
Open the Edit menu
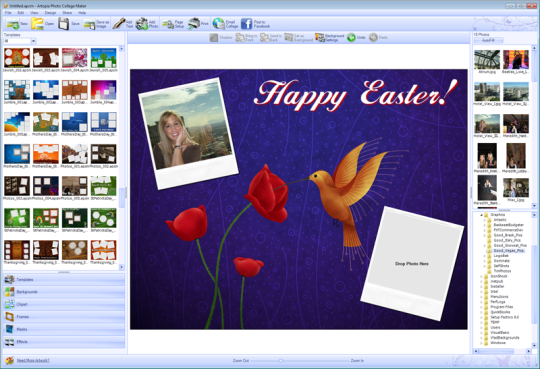tap(21, 13)
